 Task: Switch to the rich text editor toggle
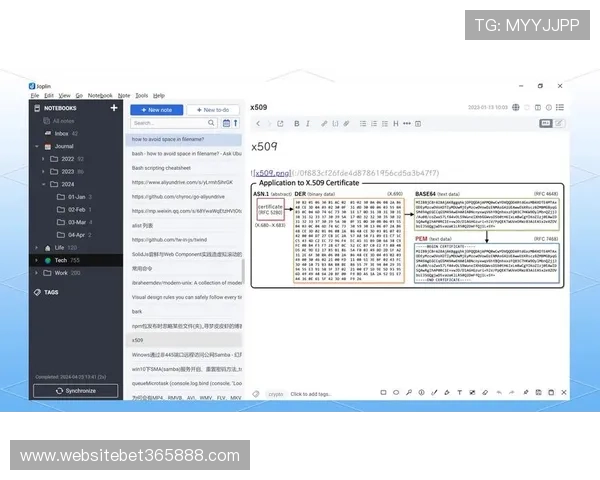click(561, 123)
